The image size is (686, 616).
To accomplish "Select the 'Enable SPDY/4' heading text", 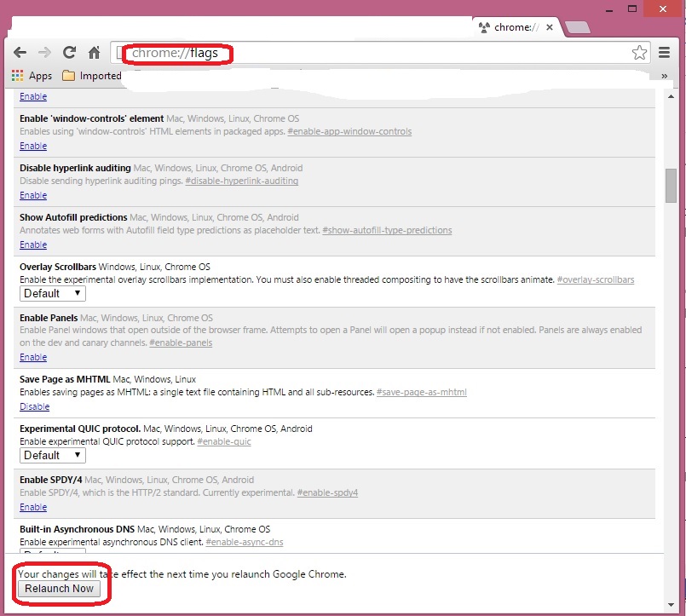I will [51, 480].
